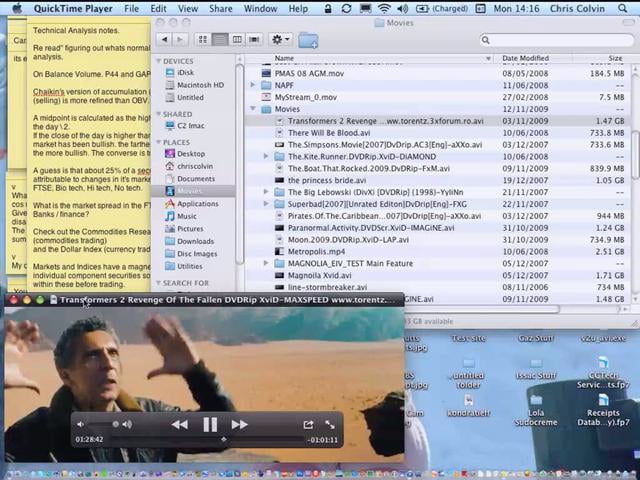
Task: Open the Edit menu
Action: [158, 8]
